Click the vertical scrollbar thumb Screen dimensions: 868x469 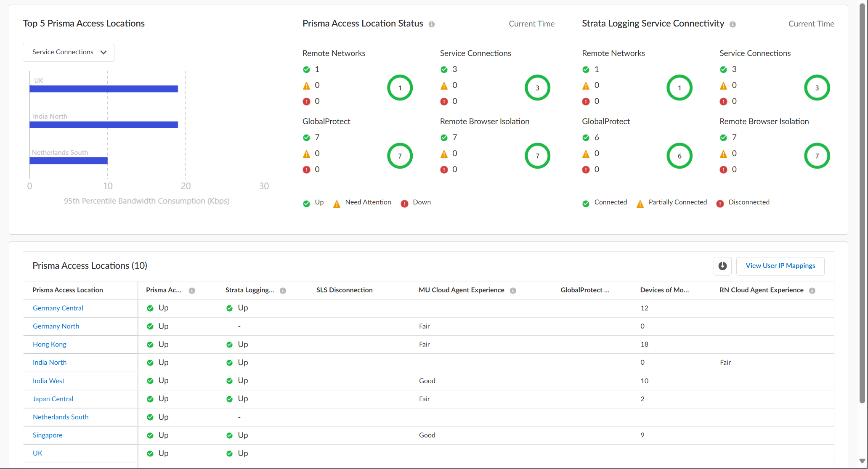[x=862, y=204]
